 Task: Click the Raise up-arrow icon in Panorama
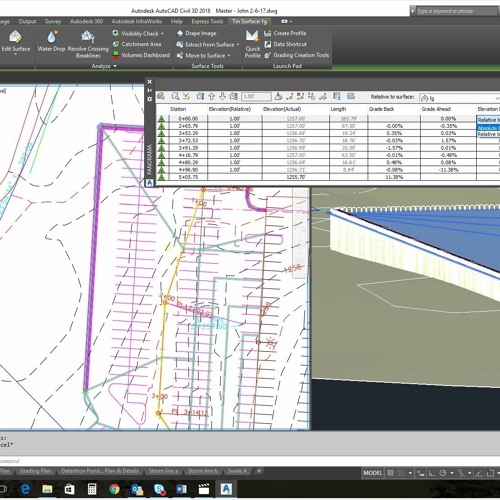[x=211, y=96]
